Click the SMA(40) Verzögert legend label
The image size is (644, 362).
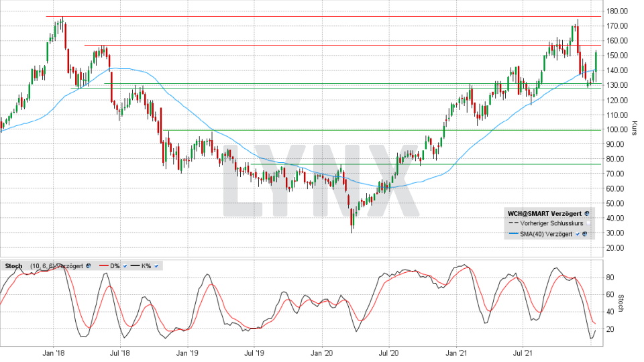(x=546, y=234)
